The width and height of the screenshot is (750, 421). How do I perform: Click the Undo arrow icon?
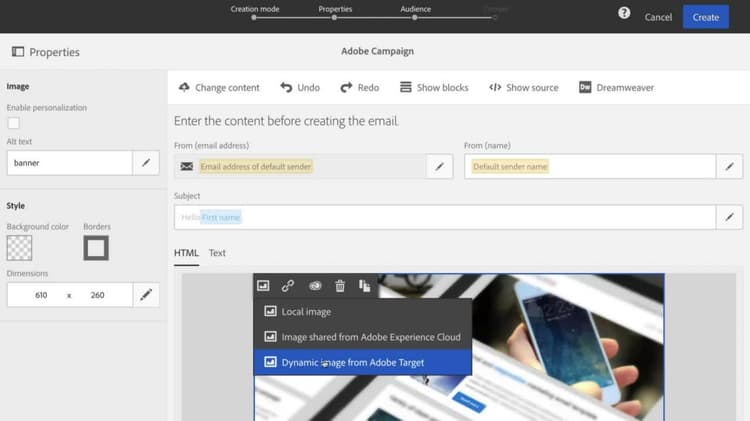pos(286,87)
